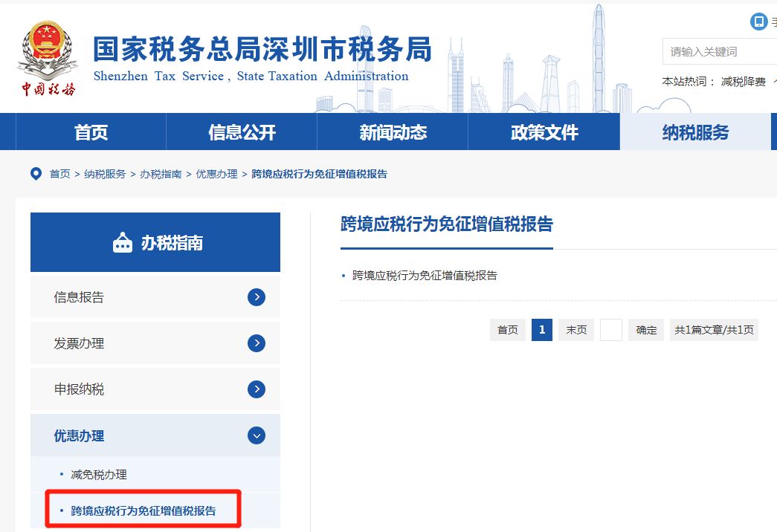This screenshot has height=532, width=777.
Task: Expand the 申报纳税 section arrow
Action: (256, 389)
